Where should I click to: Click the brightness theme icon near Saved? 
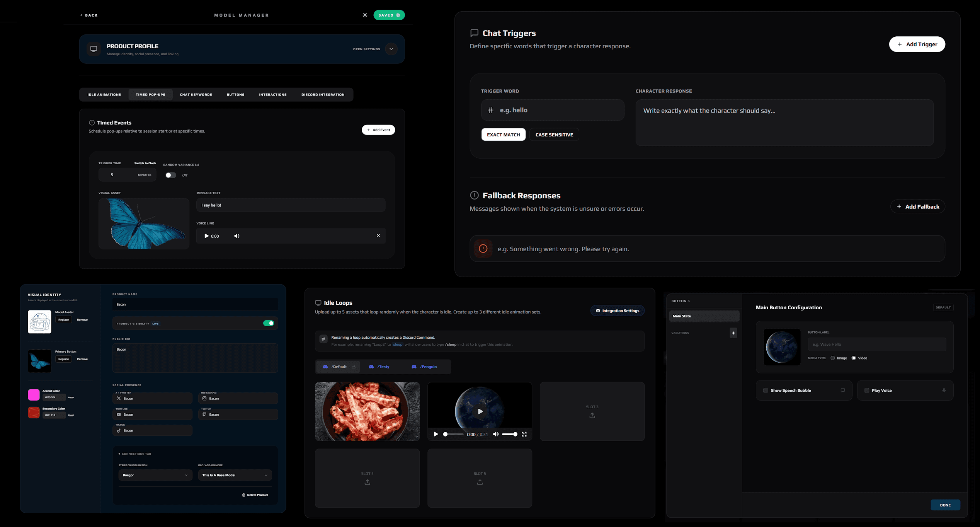pos(365,15)
